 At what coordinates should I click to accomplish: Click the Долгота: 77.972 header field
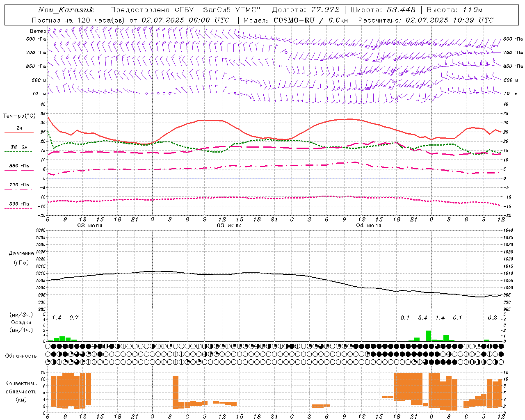click(306, 10)
